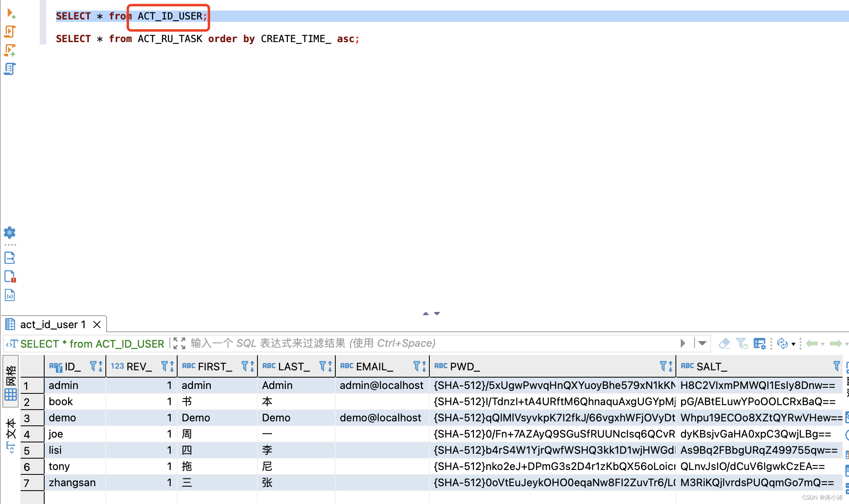
Task: Open the REV_ column filter funnel
Action: click(x=165, y=366)
